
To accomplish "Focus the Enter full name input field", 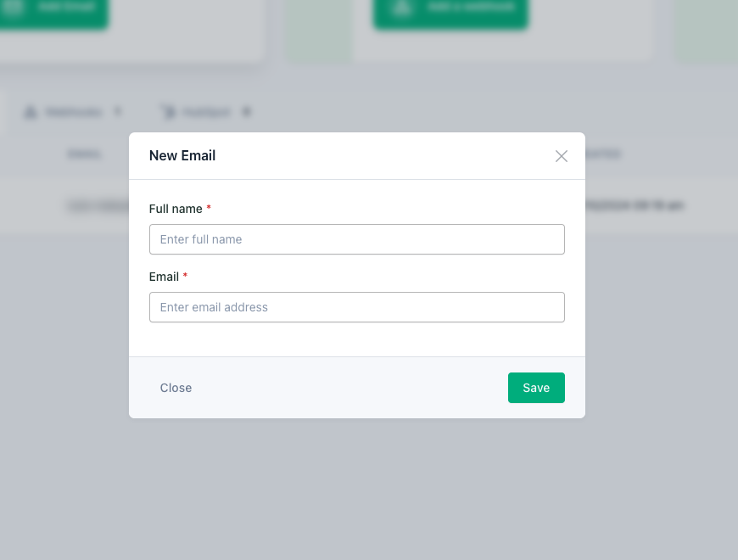I will (x=357, y=239).
